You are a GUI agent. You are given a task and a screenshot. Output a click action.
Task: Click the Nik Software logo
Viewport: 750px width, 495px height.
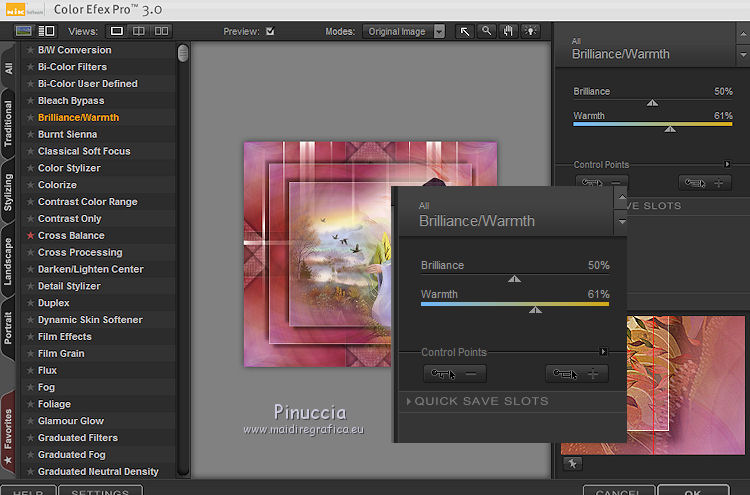pyautogui.click(x=24, y=10)
